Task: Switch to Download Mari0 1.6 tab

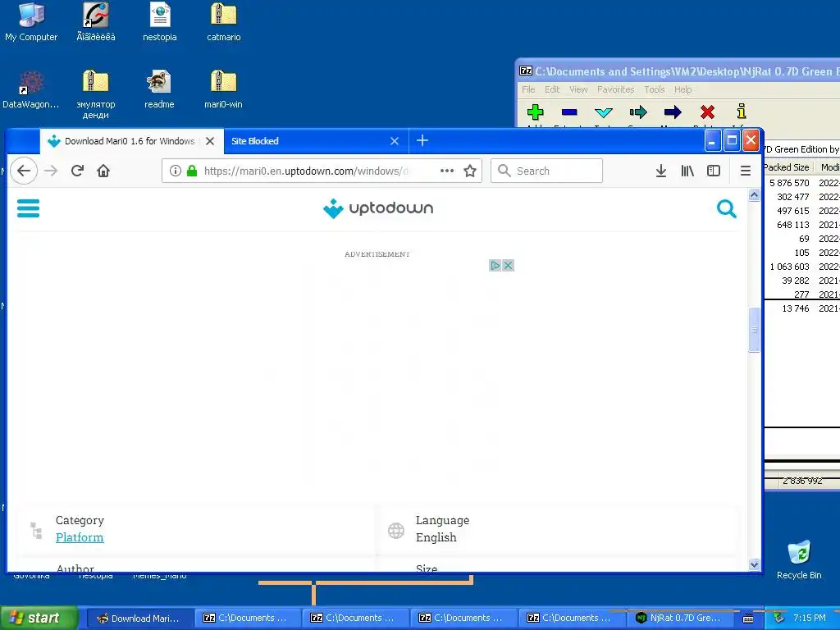Action: point(129,141)
